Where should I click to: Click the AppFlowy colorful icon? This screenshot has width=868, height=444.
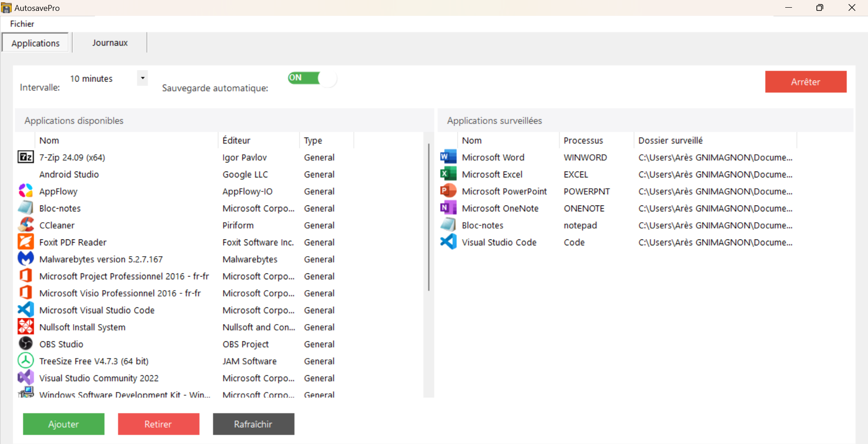pyautogui.click(x=26, y=191)
